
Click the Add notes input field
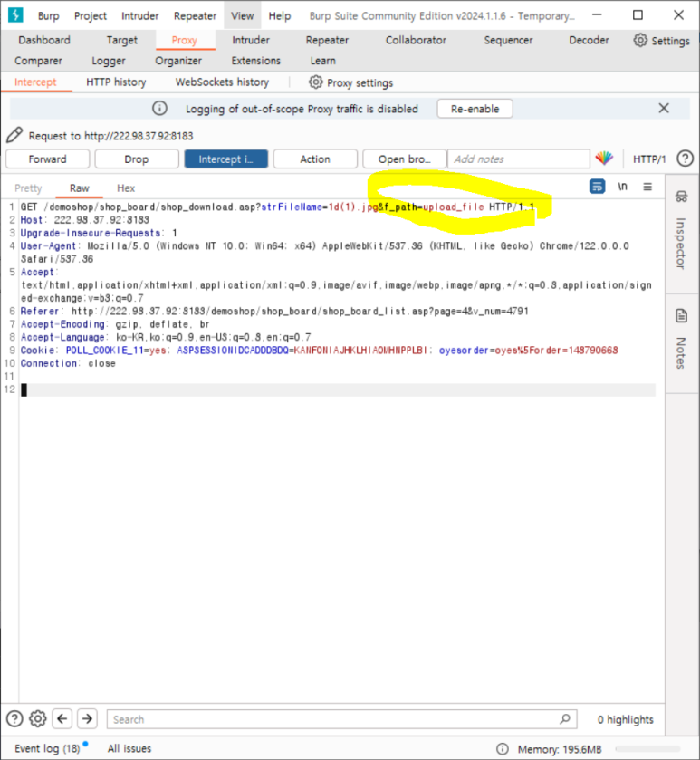518,159
